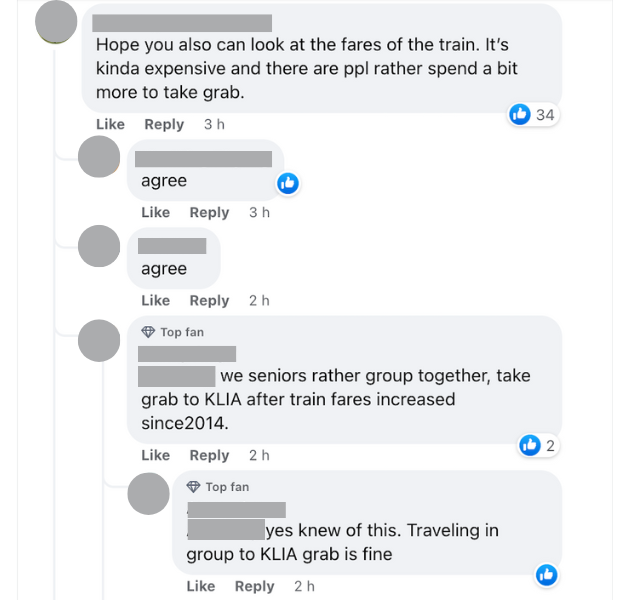Open the top commenter's profile avatar

(x=56, y=23)
